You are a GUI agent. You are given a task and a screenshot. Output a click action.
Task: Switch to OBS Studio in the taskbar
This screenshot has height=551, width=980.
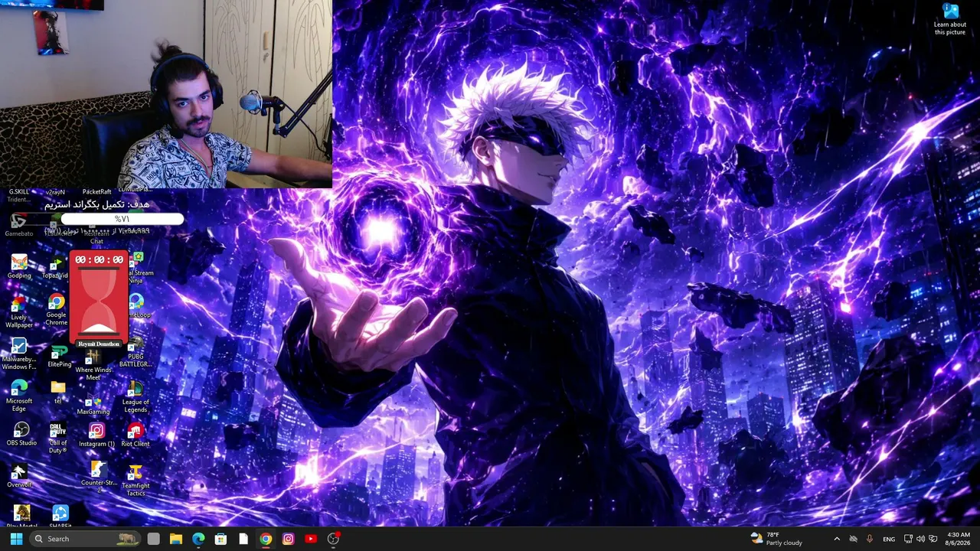tap(333, 539)
